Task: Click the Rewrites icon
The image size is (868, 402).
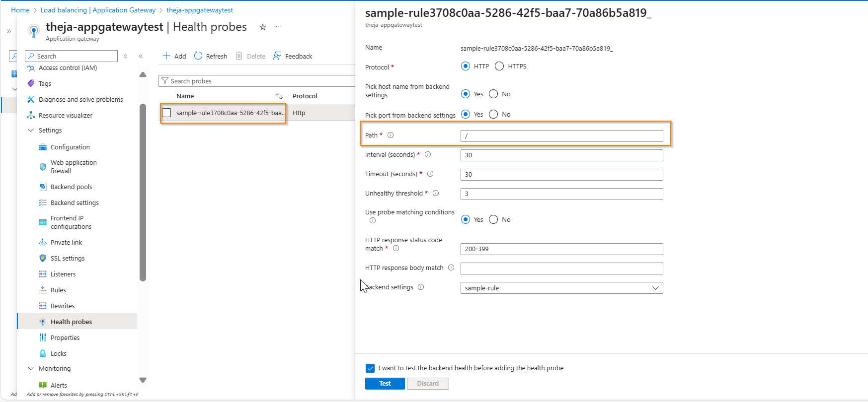Action: point(43,306)
